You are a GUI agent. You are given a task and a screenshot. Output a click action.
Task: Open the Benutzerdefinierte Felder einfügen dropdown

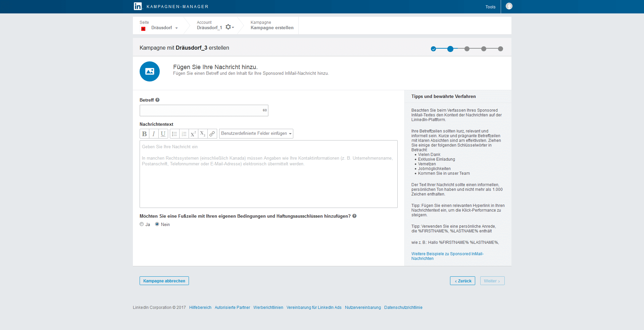click(256, 133)
